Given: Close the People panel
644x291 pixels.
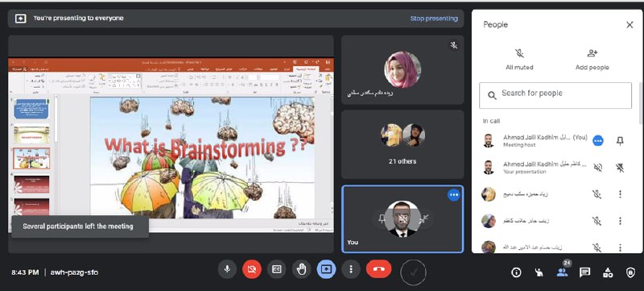Looking at the screenshot, I should point(630,25).
